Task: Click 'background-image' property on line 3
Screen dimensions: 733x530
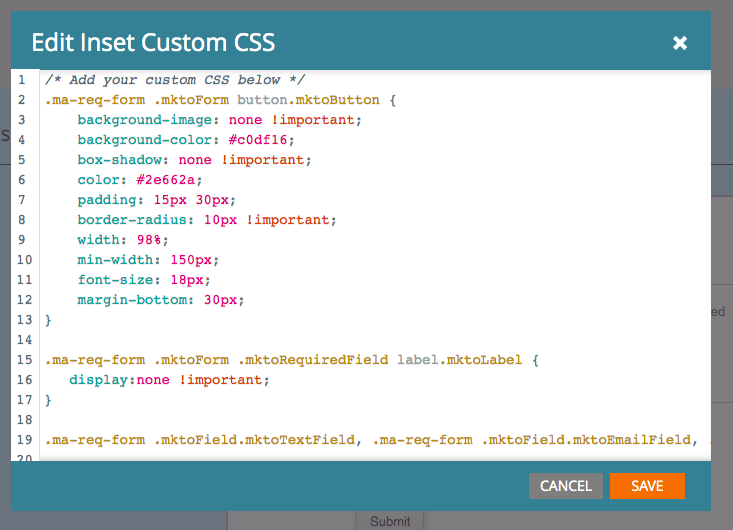Action: click(144, 120)
